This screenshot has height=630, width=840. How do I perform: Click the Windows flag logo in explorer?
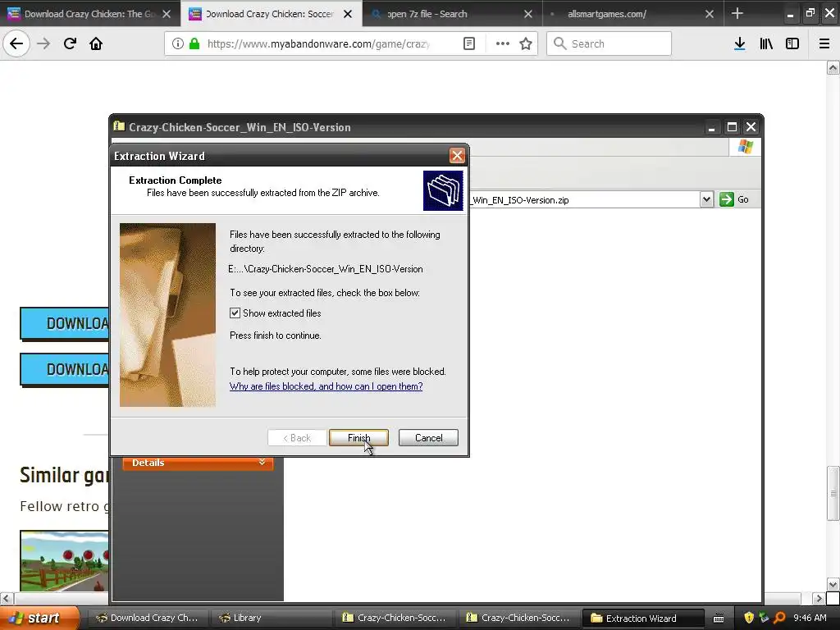tap(745, 147)
